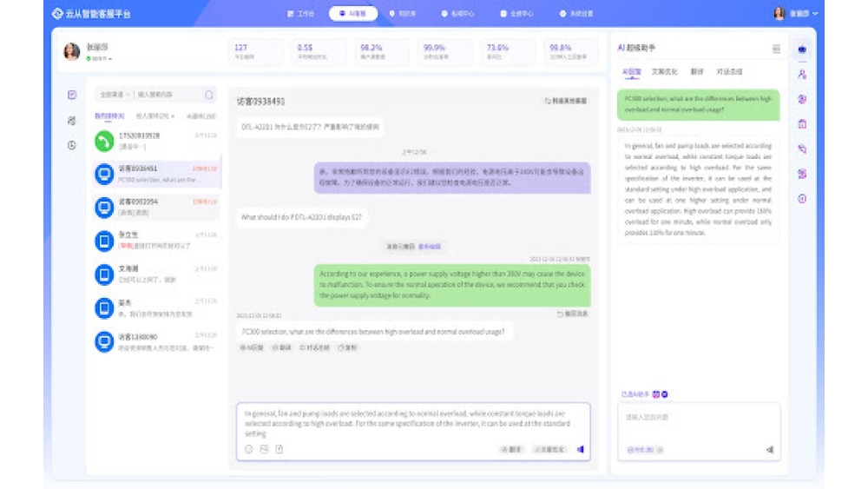Click the 127 statistic card

(x=255, y=51)
